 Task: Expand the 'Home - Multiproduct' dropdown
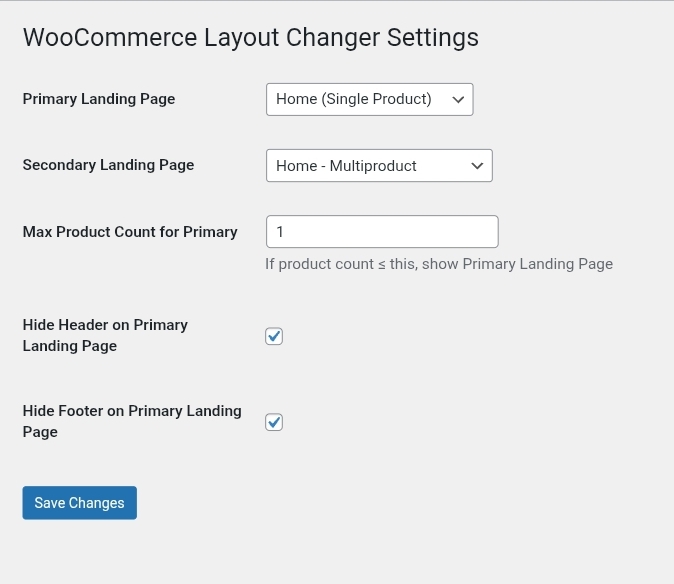coord(379,166)
